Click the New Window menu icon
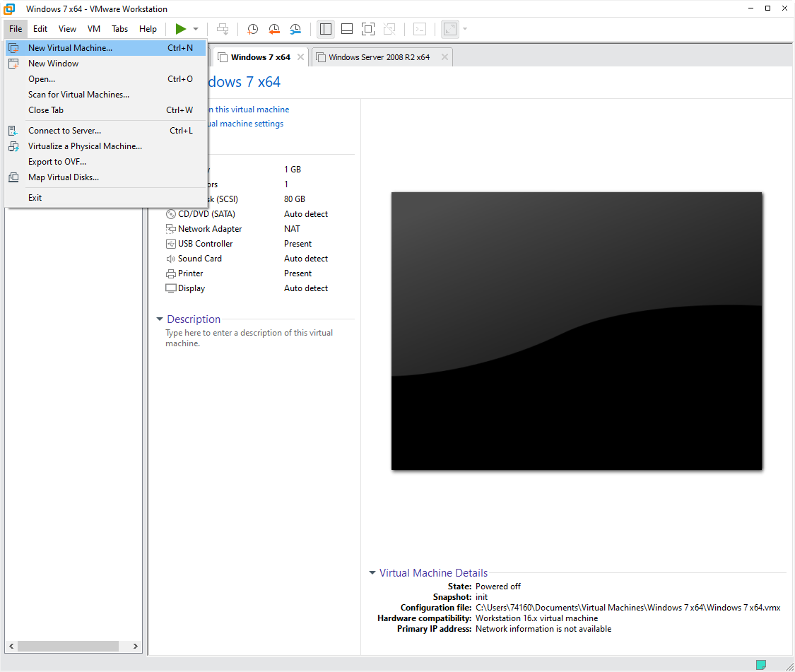Viewport: 795px width, 672px height. [x=13, y=64]
